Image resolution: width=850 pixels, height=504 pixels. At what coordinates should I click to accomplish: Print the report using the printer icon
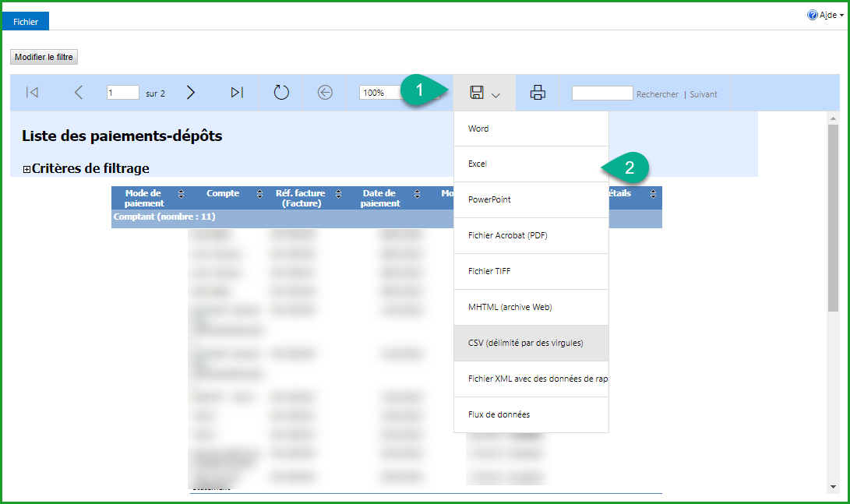click(538, 93)
